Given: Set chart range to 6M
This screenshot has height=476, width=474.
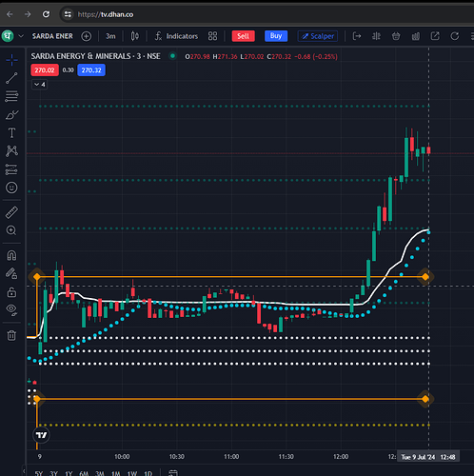Looking at the screenshot, I should [84, 473].
